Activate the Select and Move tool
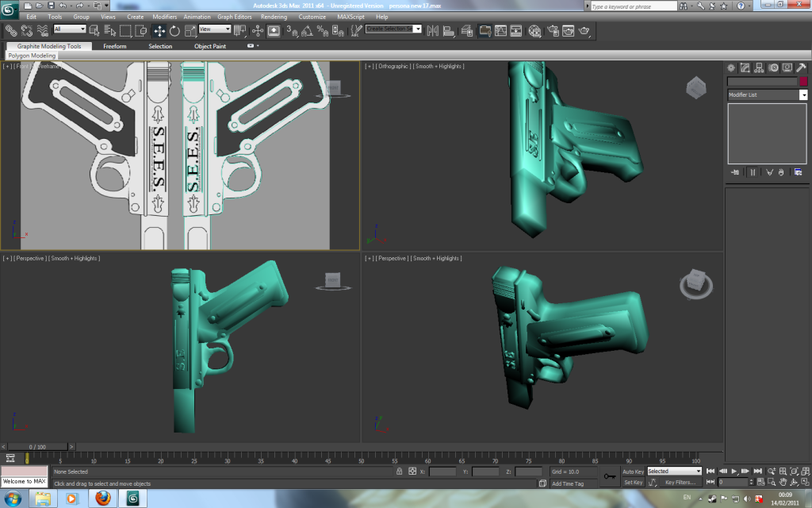The image size is (812, 508). 159,31
